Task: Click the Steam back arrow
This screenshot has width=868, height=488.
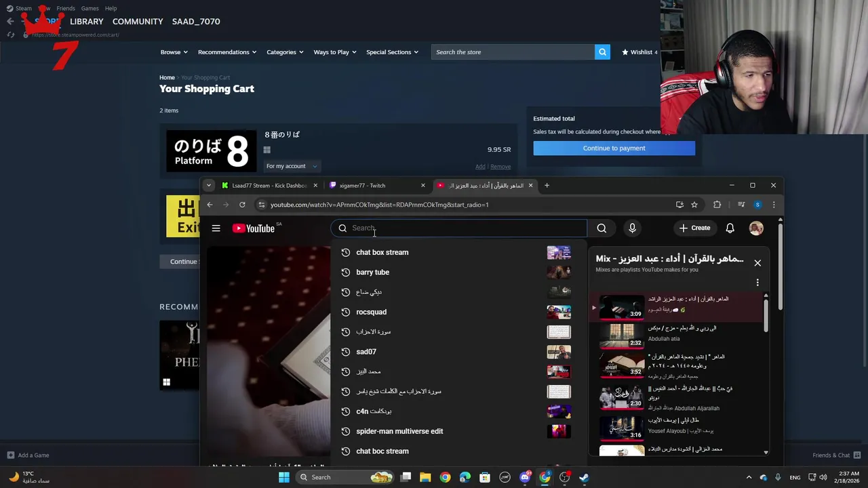Action: tap(10, 22)
